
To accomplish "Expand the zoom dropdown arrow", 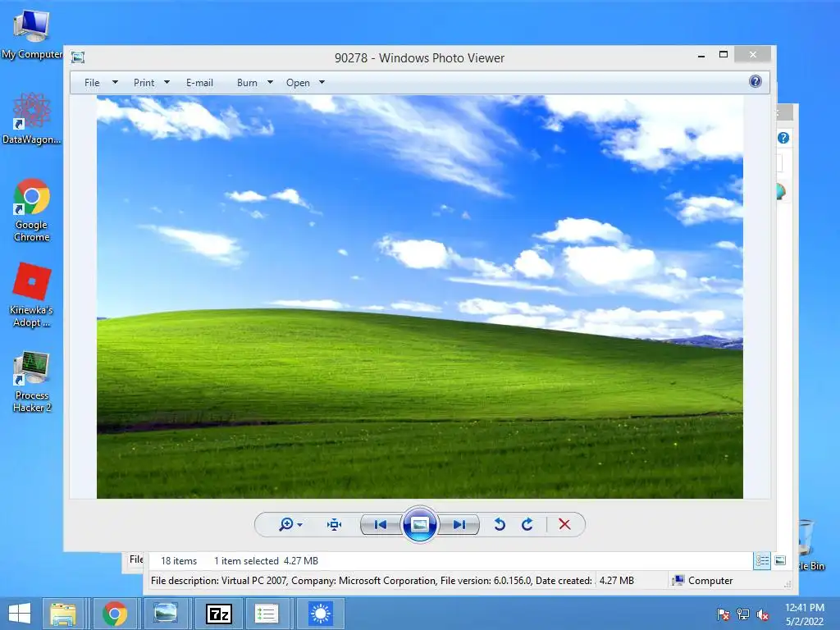I will click(300, 525).
